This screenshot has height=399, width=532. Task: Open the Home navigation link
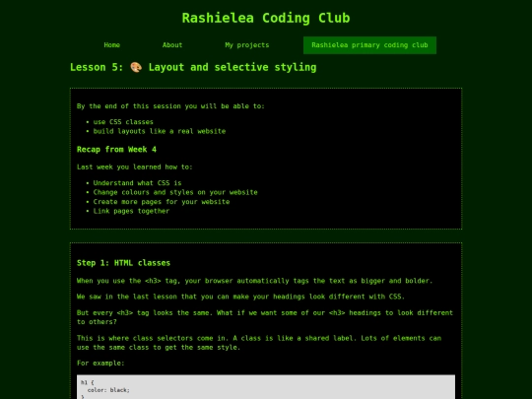112,45
